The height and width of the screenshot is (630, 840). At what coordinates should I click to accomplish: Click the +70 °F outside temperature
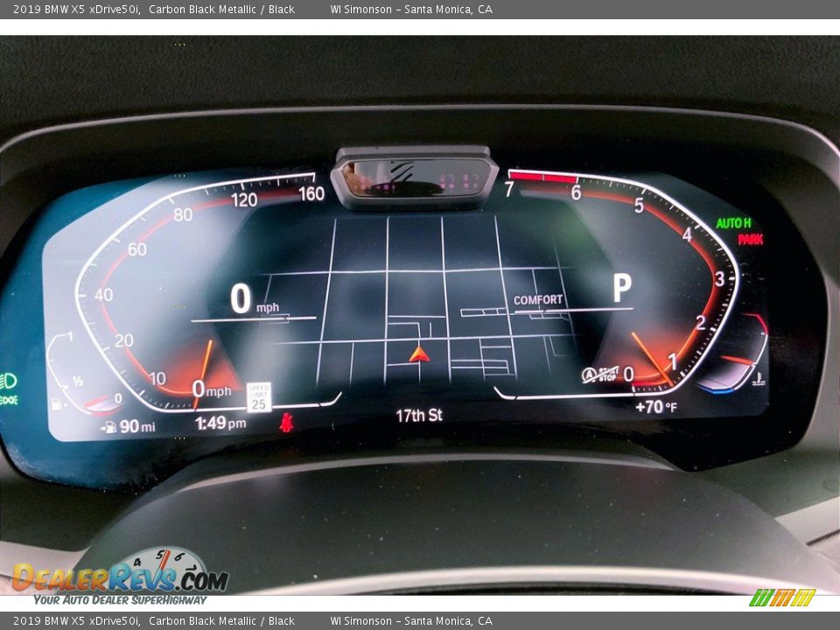point(655,407)
